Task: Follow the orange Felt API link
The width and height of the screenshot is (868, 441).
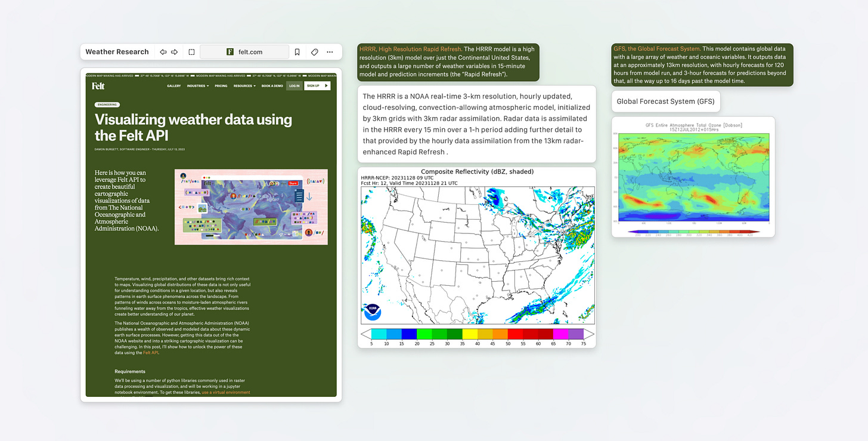Action: click(x=151, y=353)
